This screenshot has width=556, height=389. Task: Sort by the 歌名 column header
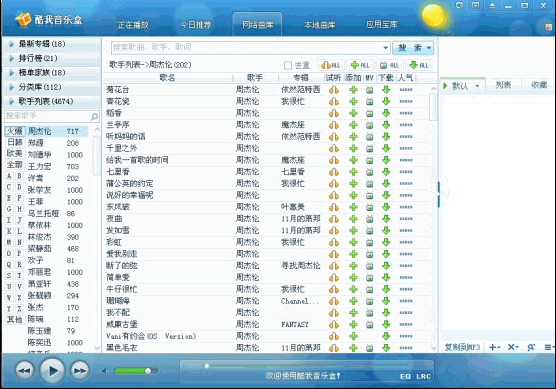pyautogui.click(x=167, y=78)
